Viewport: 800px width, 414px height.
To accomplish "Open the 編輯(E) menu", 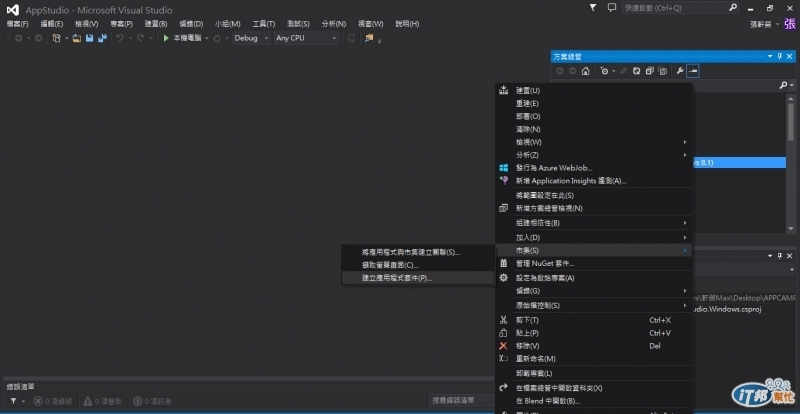I will pos(52,24).
